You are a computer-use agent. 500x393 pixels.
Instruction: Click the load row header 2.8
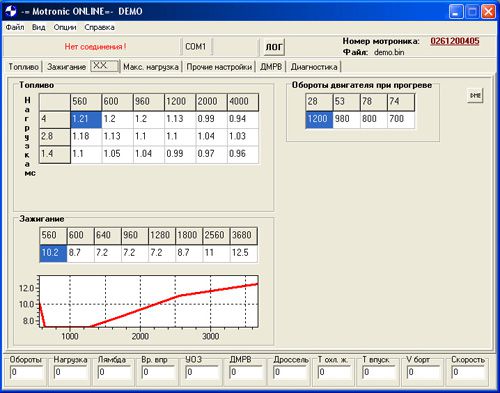point(55,137)
